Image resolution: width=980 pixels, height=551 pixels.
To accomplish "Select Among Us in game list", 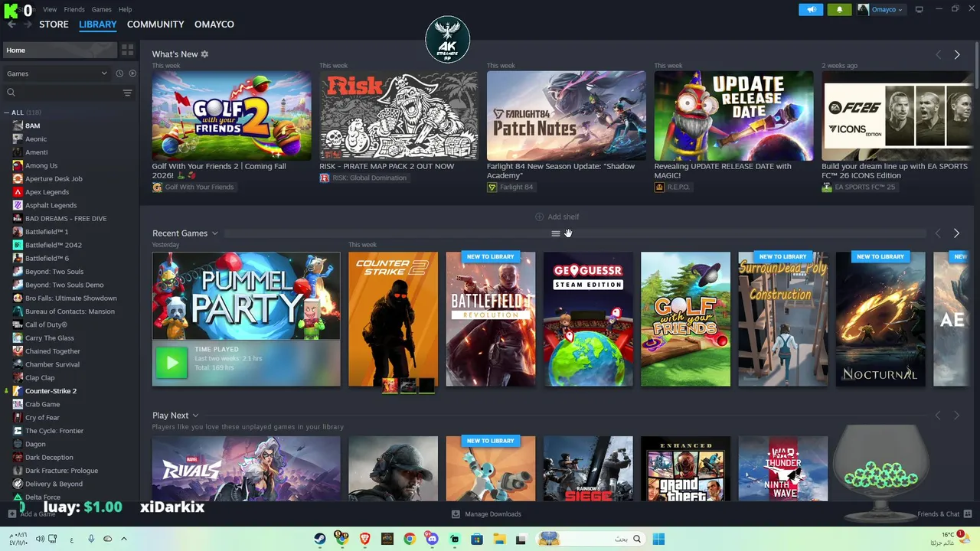I will click(41, 165).
